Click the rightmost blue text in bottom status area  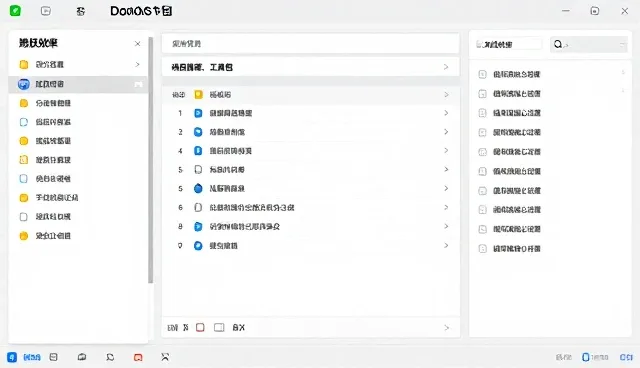pos(627,357)
